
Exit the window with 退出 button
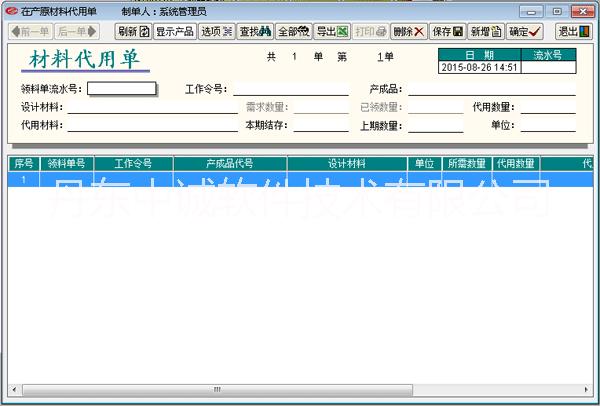[574, 31]
